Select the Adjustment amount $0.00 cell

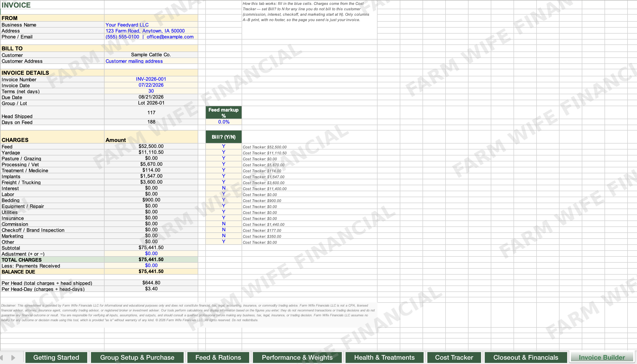[151, 253]
